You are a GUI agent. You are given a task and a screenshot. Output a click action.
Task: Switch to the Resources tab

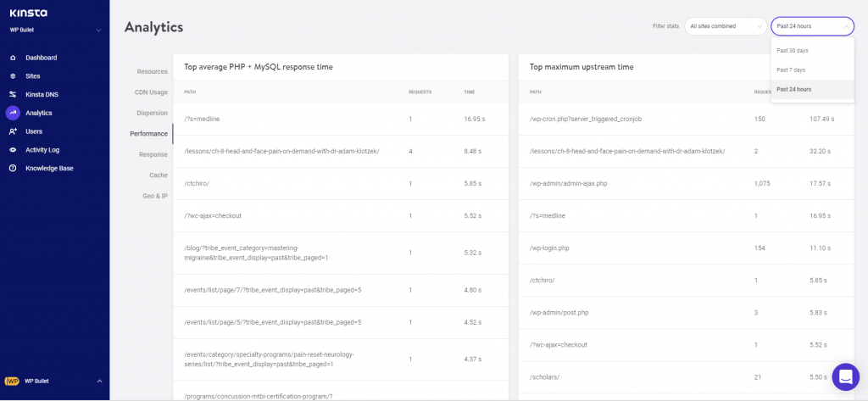tap(153, 71)
